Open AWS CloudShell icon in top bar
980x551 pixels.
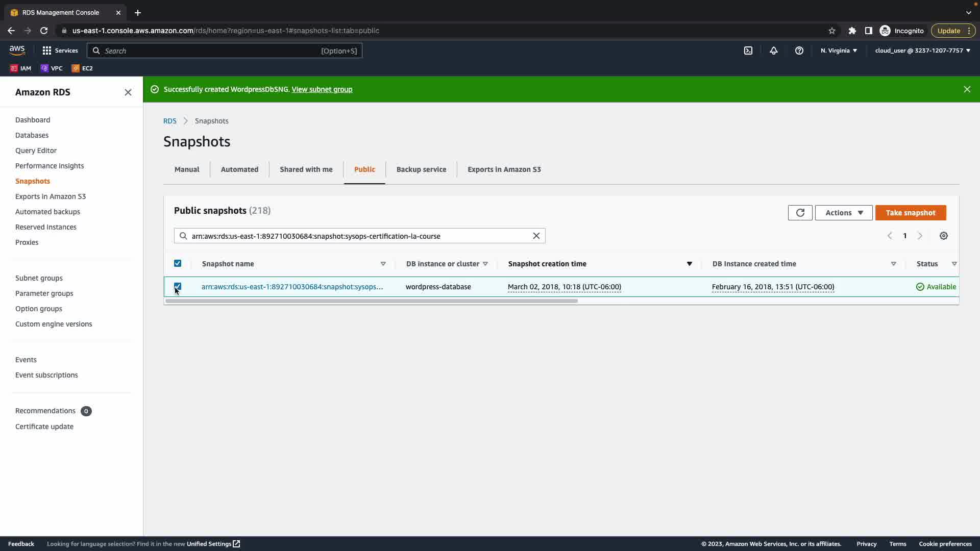click(748, 51)
